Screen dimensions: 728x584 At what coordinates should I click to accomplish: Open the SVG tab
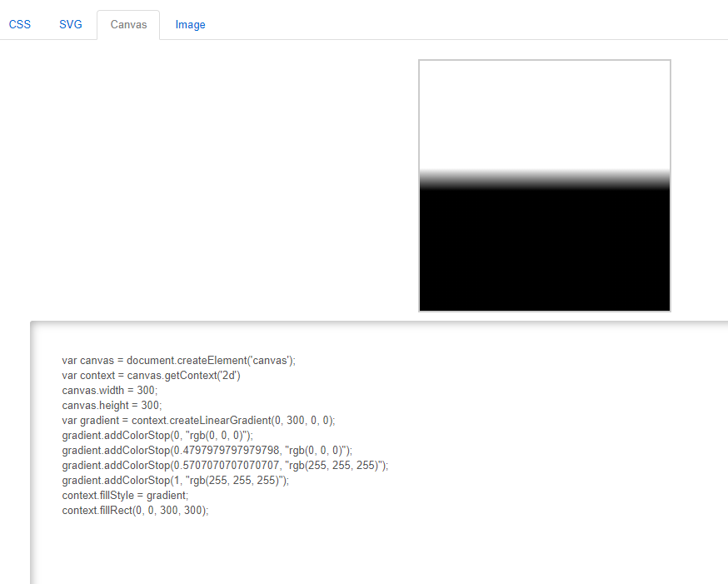click(x=71, y=25)
